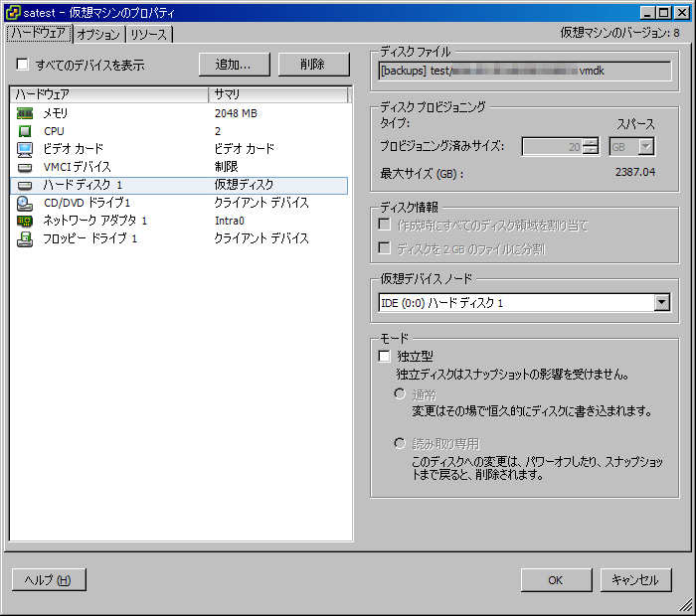Click the add (追加...) button
Viewport: 696px width, 616px height.
(x=234, y=65)
